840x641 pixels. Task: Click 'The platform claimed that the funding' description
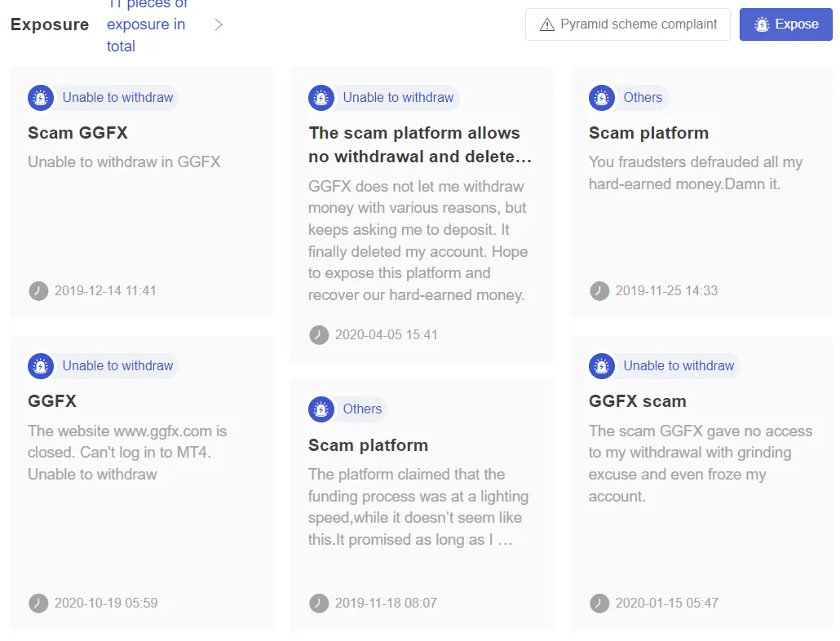tap(418, 507)
